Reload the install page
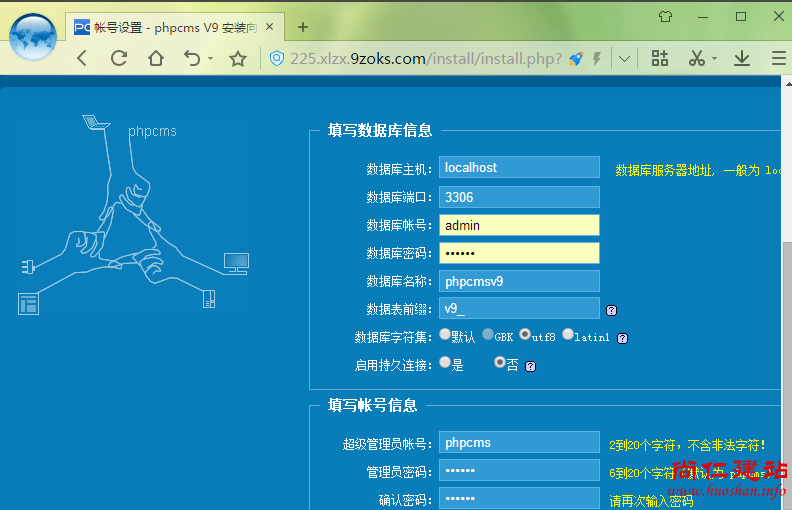Image resolution: width=792 pixels, height=510 pixels. coord(119,58)
